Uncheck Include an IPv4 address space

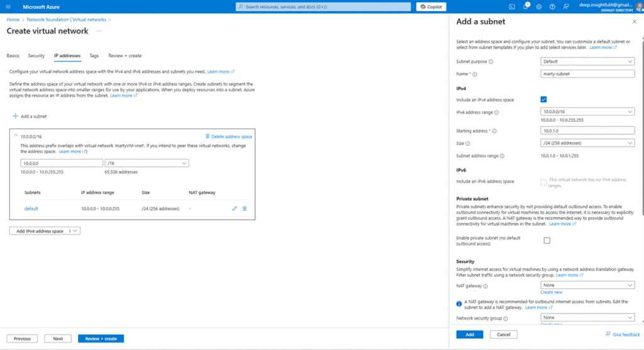543,99
